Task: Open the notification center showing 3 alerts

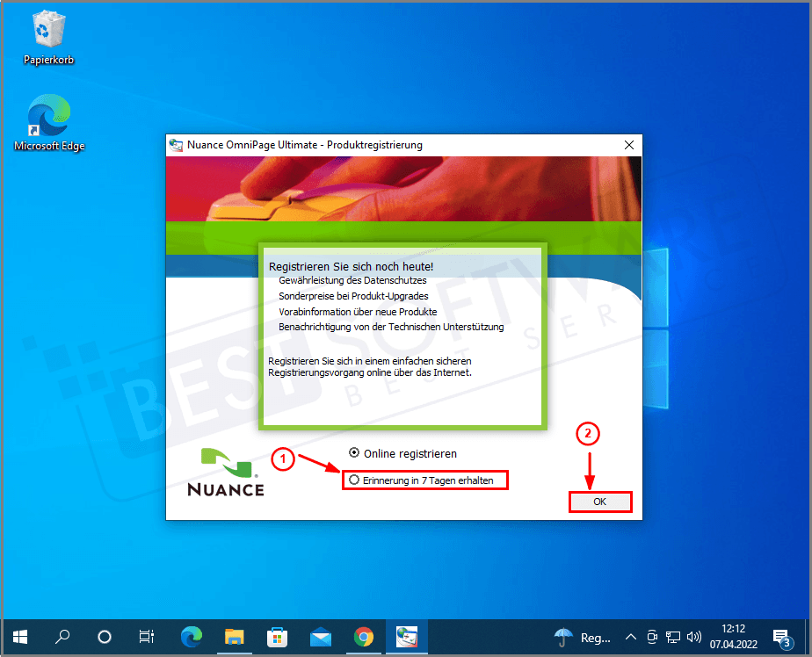Action: click(x=781, y=637)
